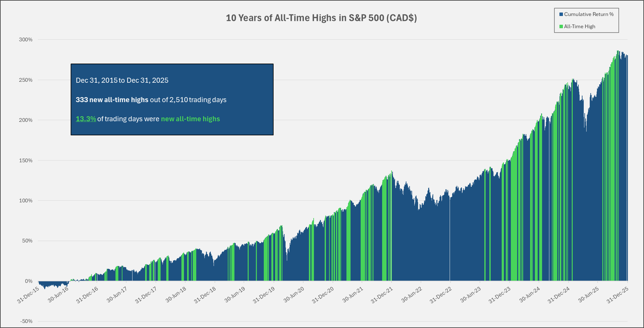Click the 30-Jun-18 x-axis date label
This screenshot has width=644, height=328.
[x=176, y=295]
